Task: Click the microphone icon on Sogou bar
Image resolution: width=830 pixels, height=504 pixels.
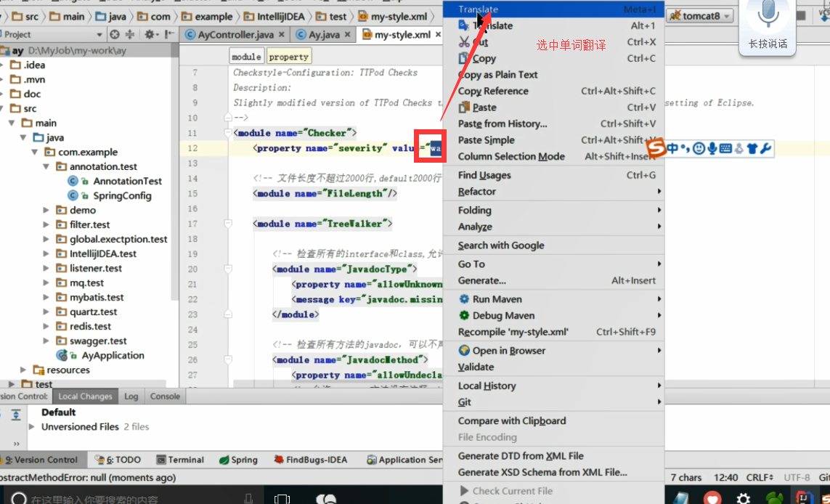Action: click(x=712, y=149)
